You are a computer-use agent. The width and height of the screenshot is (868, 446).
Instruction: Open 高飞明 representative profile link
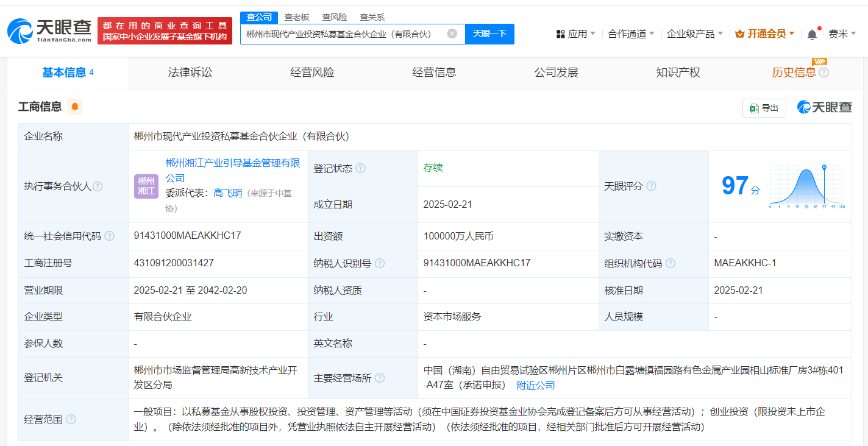[x=227, y=193]
